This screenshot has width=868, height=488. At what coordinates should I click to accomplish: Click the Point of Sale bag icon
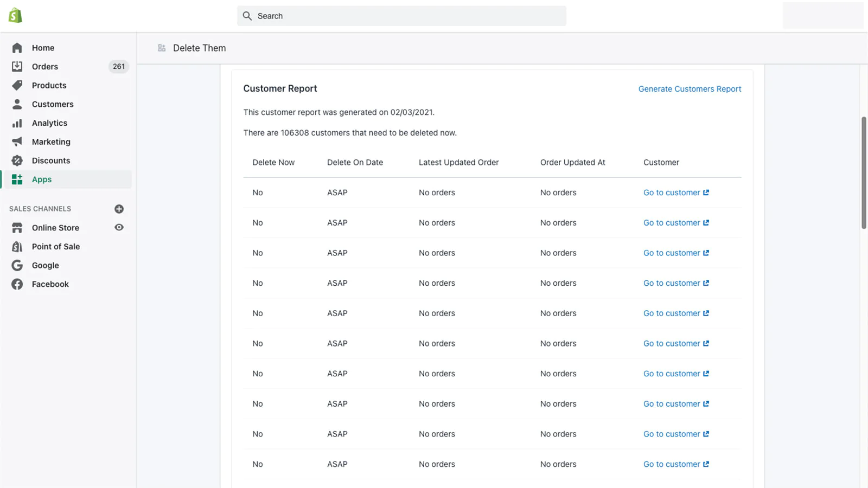(17, 247)
